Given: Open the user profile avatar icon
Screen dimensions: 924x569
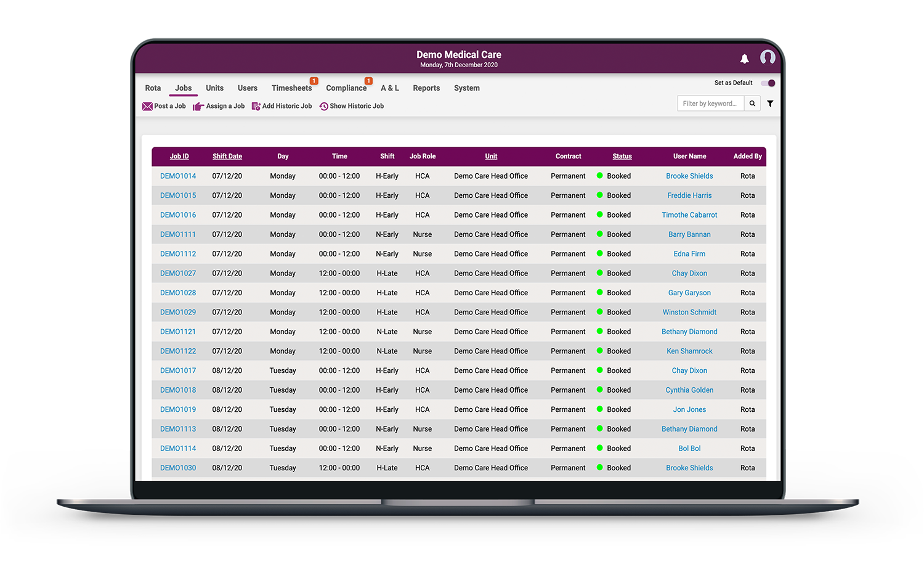Looking at the screenshot, I should click(x=767, y=57).
